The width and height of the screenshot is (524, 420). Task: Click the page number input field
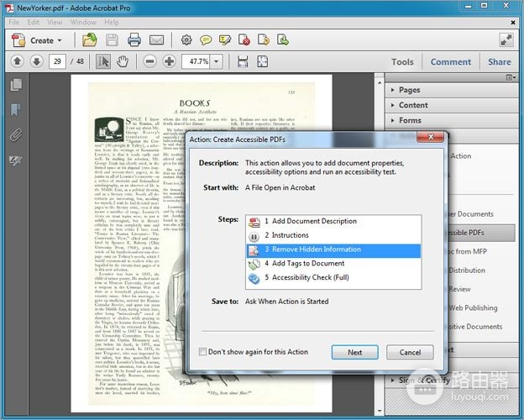[57, 61]
